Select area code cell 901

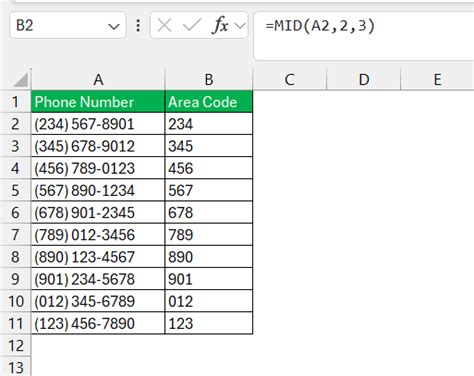pos(209,279)
